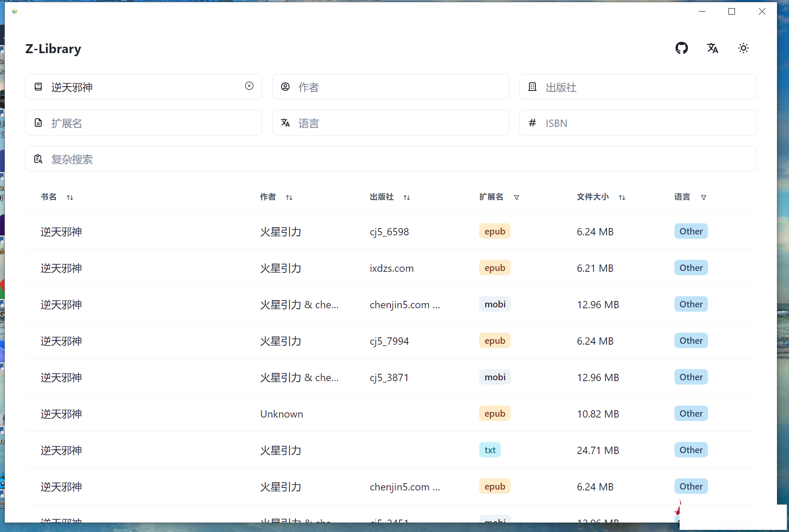
Task: Click 文件大小 column header label
Action: point(593,197)
